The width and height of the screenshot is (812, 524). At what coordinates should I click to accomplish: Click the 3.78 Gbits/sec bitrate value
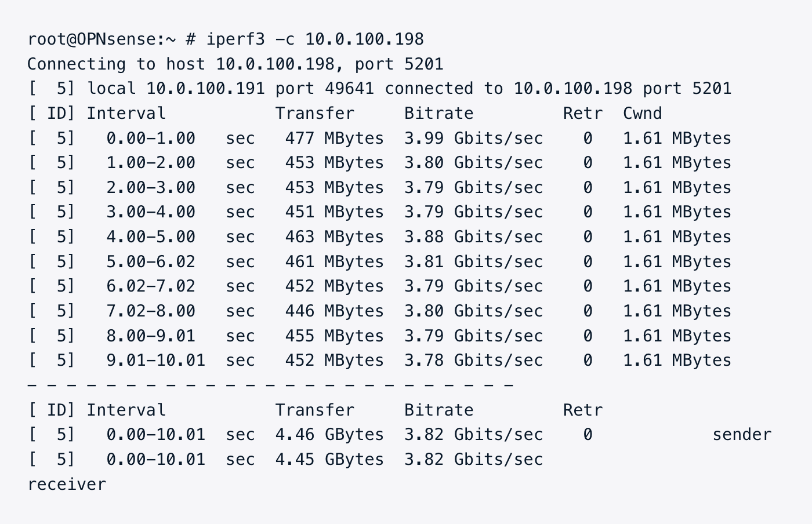tap(473, 360)
